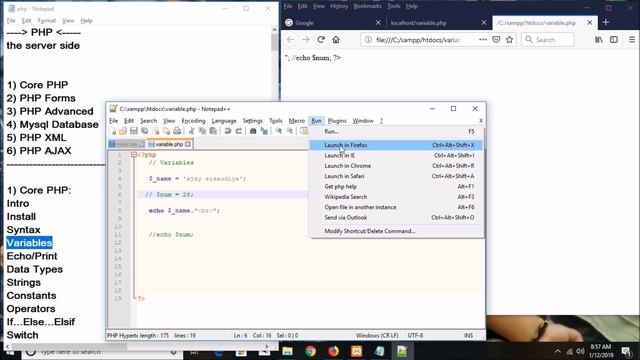Switch to variable.php tab in Notepad++
This screenshot has height=360, width=640.
pyautogui.click(x=169, y=144)
